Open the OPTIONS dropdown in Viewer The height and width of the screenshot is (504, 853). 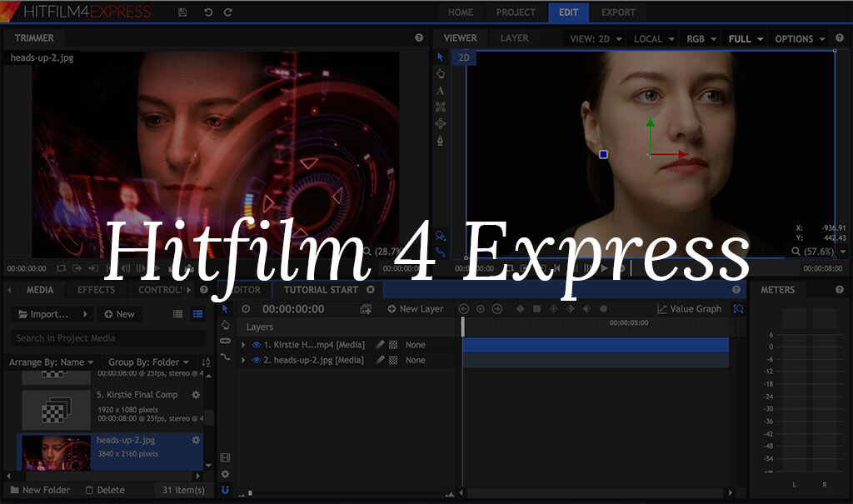pos(801,38)
